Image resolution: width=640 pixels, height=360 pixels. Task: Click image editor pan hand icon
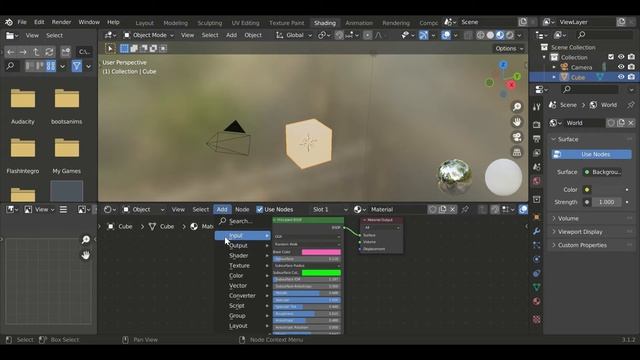click(86, 255)
